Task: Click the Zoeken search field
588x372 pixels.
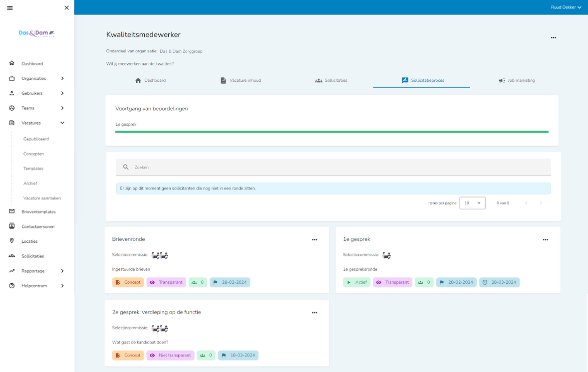Action: 333,168
